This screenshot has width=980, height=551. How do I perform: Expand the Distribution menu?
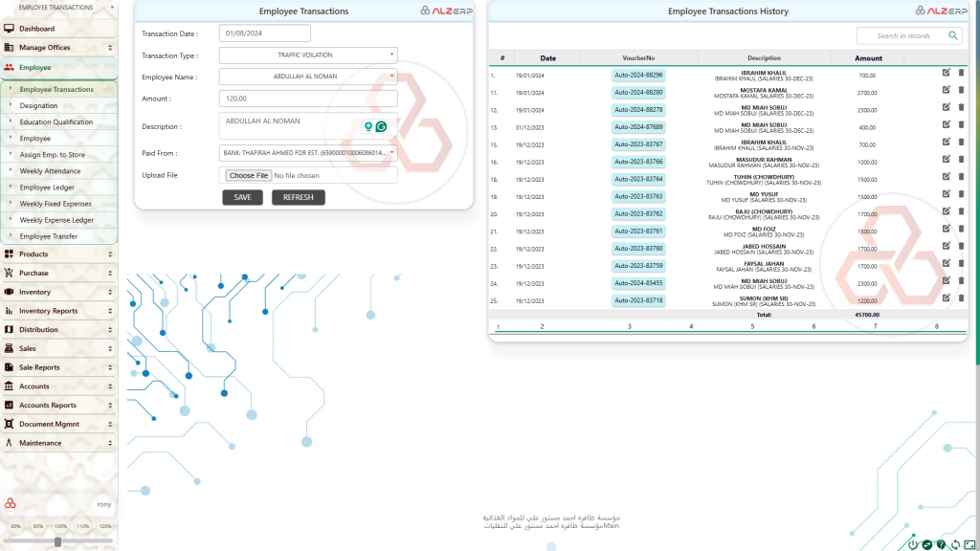(58, 329)
